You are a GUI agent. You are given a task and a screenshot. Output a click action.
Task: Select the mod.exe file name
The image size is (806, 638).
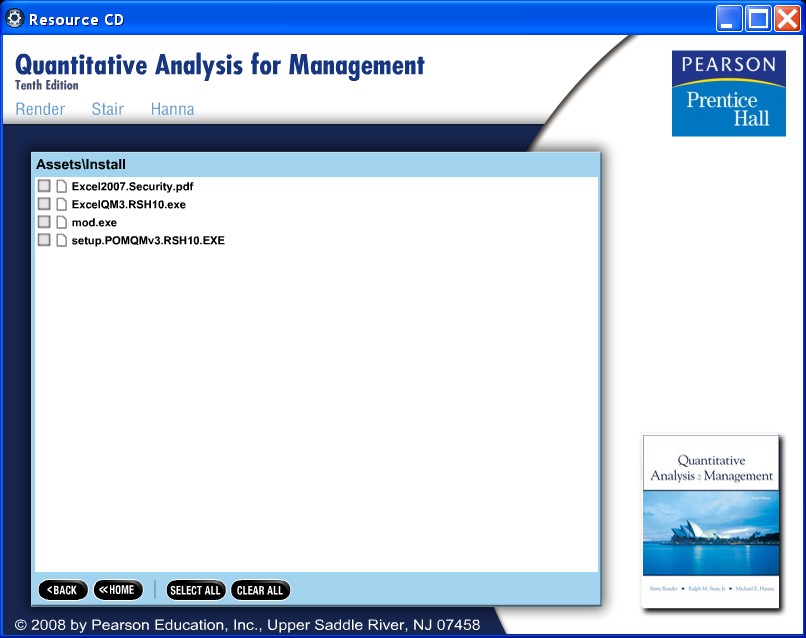click(x=94, y=223)
